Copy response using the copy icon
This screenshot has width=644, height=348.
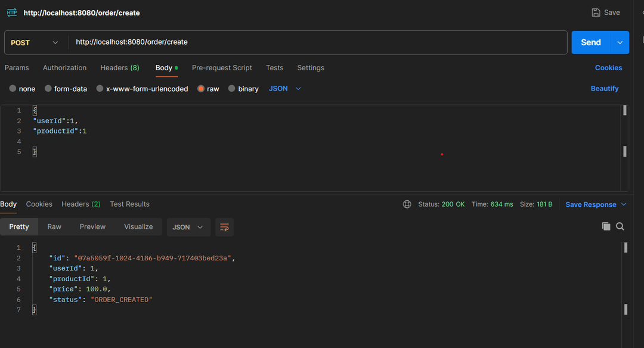point(606,226)
